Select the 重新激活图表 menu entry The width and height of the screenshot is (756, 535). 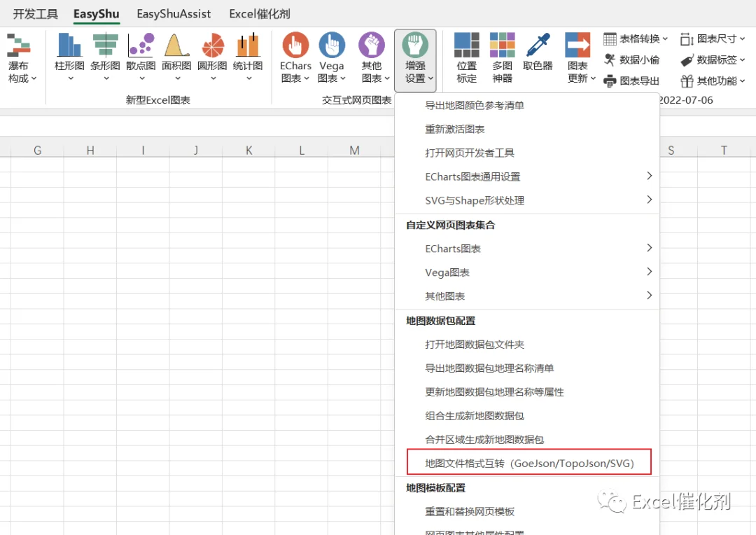click(527, 129)
